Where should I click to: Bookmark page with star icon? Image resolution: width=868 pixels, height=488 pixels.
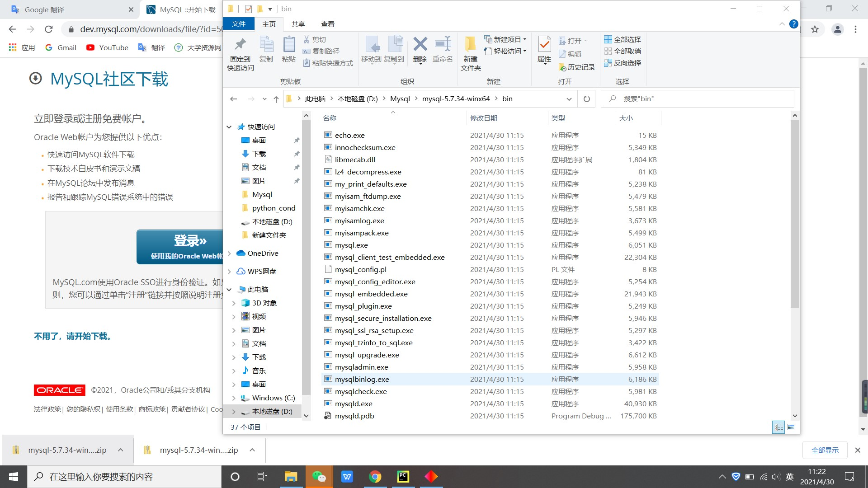pyautogui.click(x=815, y=29)
